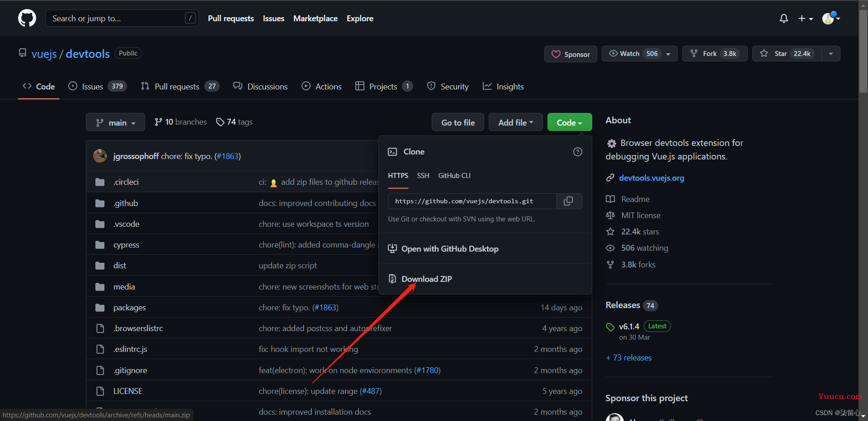Click Explore in the top navigation

[360, 19]
